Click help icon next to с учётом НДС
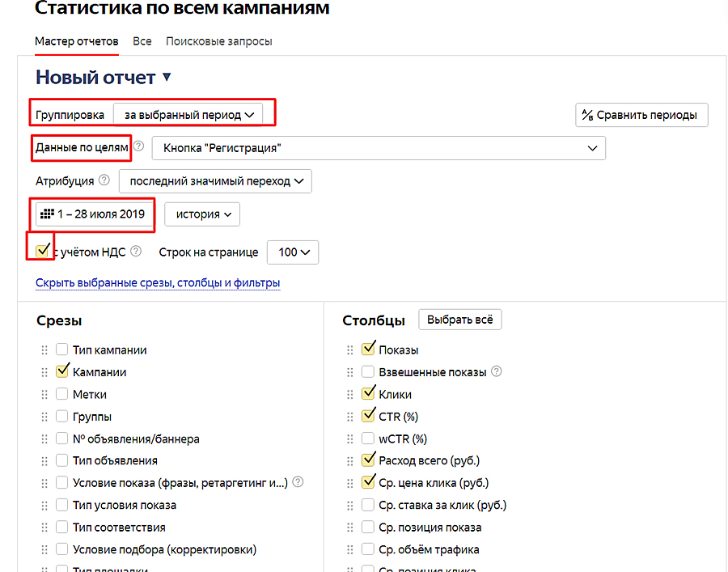The image size is (728, 572). click(x=136, y=252)
